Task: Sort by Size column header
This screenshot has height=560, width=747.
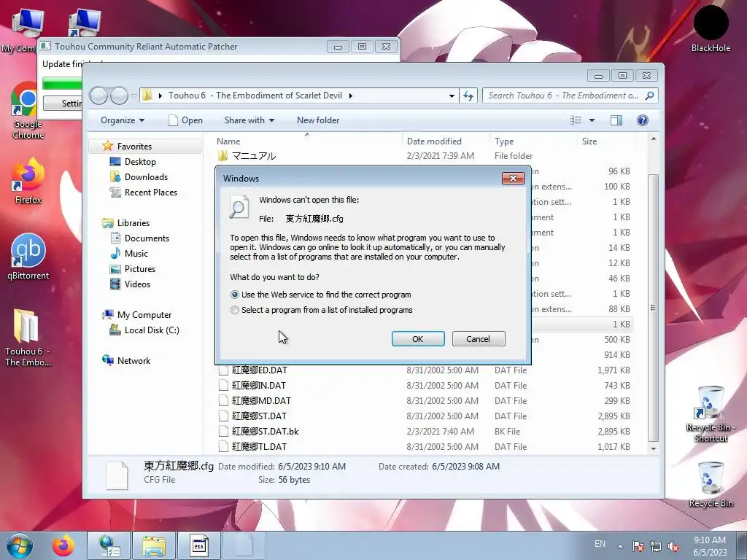Action: tap(606, 141)
